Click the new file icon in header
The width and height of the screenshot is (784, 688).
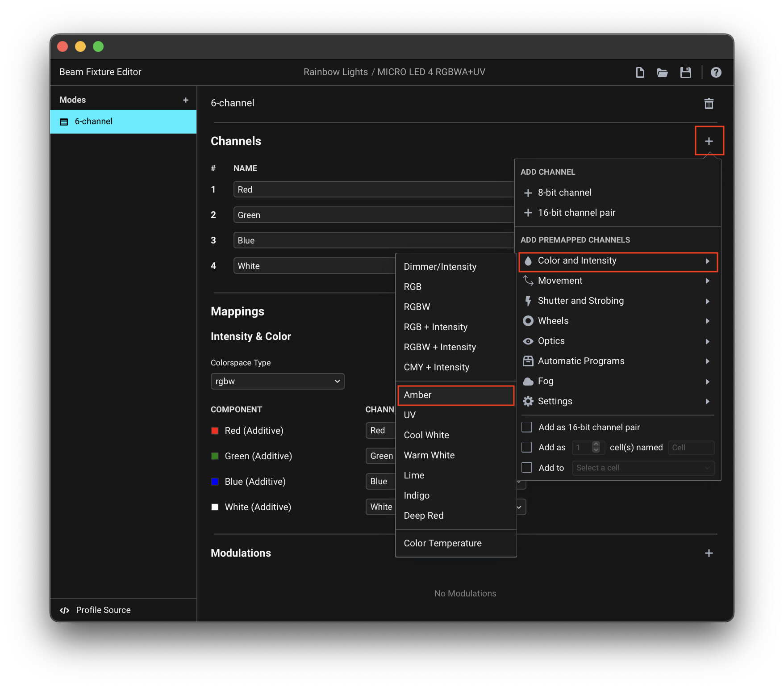(x=640, y=72)
